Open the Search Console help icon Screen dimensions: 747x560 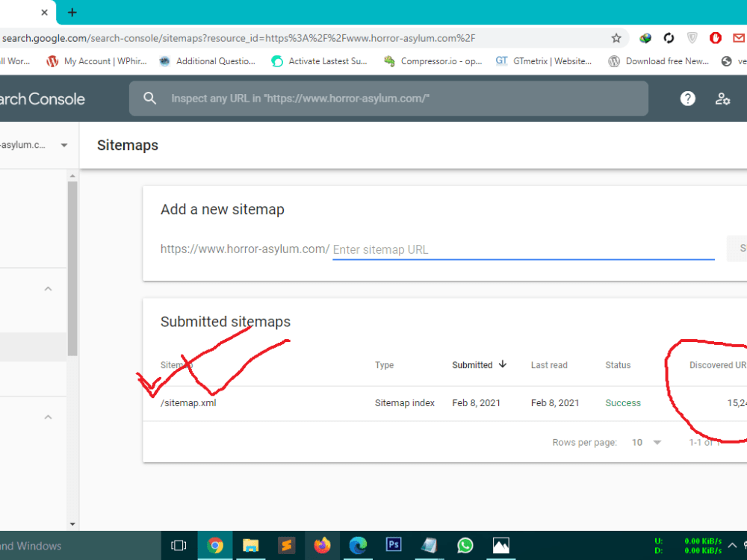687,99
